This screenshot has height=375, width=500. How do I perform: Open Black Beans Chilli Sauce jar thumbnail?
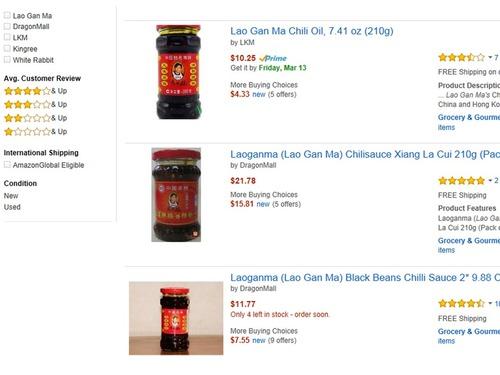[176, 318]
